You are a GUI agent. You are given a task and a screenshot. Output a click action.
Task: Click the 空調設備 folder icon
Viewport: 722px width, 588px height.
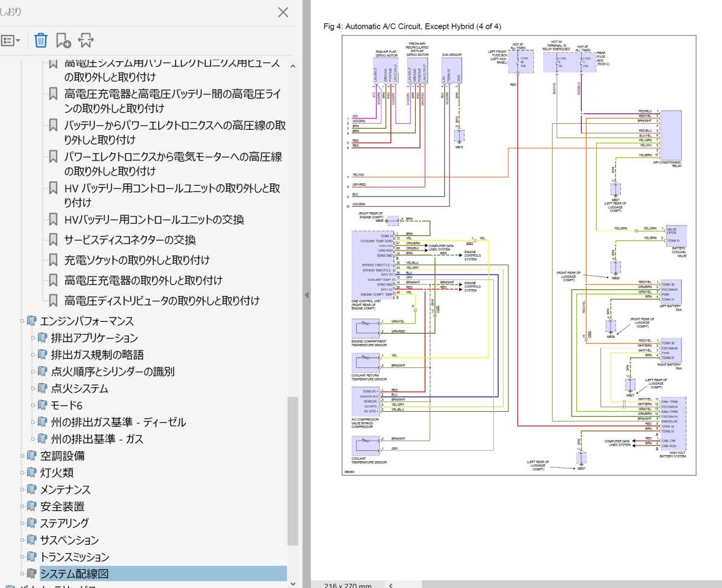(31, 456)
